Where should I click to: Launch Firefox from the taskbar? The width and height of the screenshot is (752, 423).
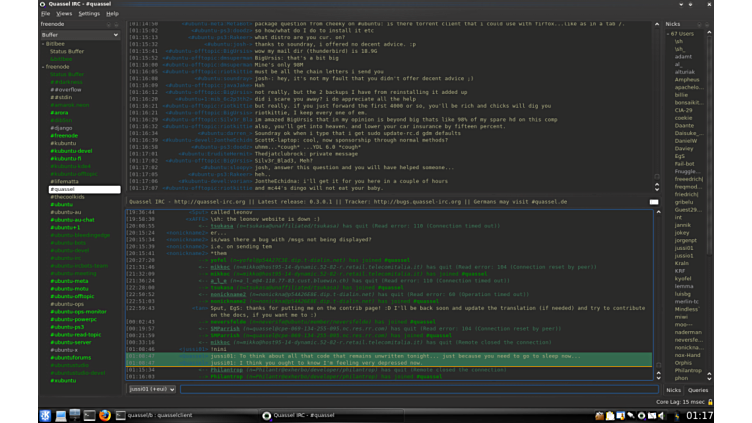(x=104, y=415)
